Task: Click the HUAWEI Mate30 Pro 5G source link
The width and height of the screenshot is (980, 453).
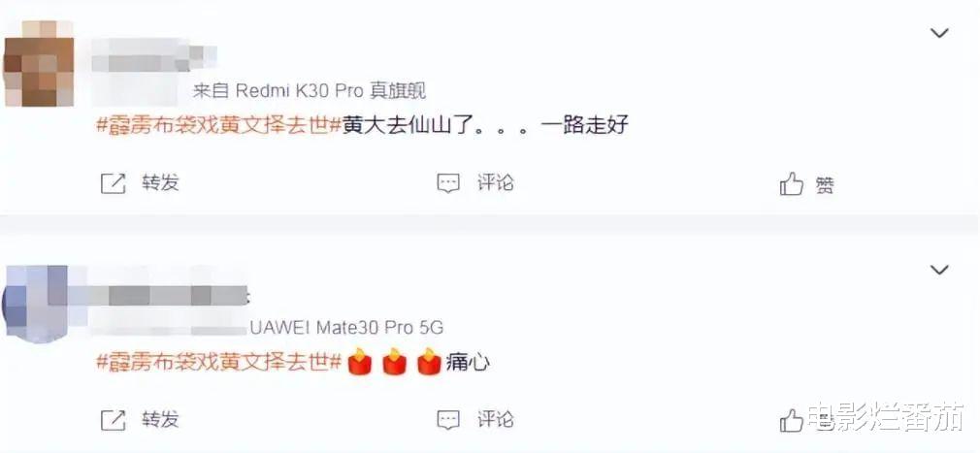Action: 346,328
